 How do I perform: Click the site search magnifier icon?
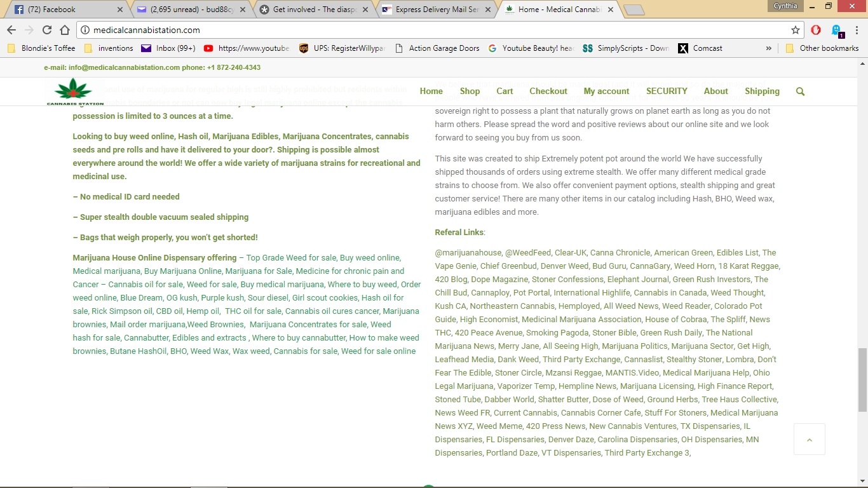coord(800,91)
